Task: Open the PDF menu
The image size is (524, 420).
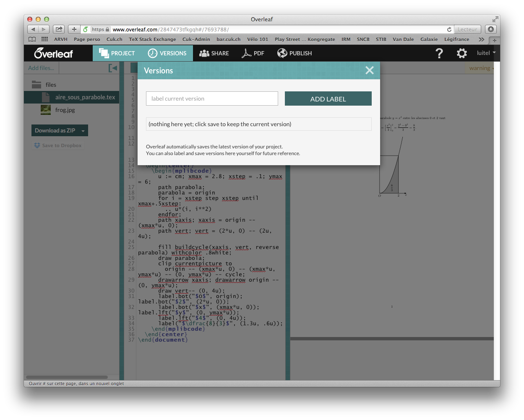Action: point(253,53)
